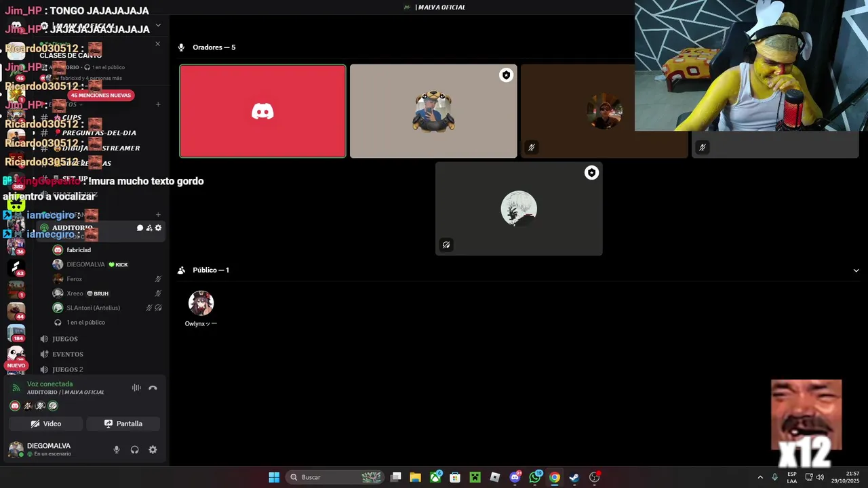Viewport: 868px width, 488px height.
Task: Click the red Discord logo speaker tile
Action: point(262,111)
